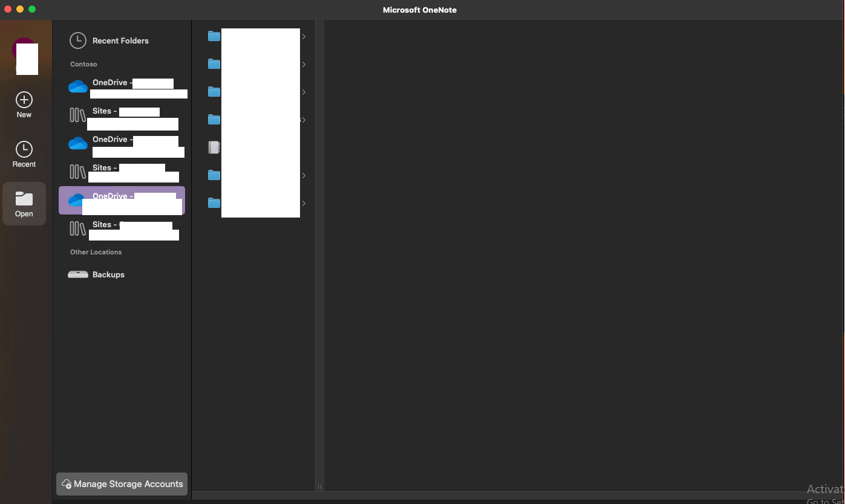Open the Recent clock icon in left rail
Image resolution: width=845 pixels, height=504 pixels.
[24, 149]
